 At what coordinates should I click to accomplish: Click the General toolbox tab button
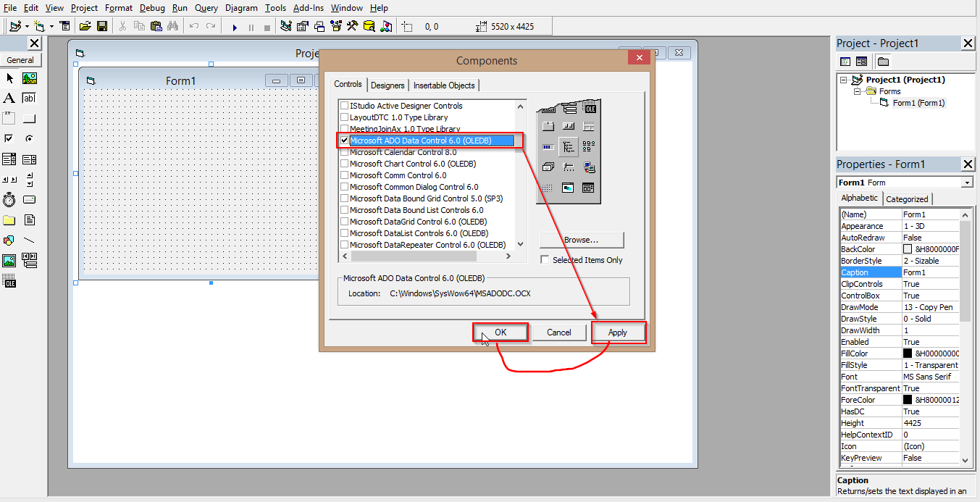point(21,60)
